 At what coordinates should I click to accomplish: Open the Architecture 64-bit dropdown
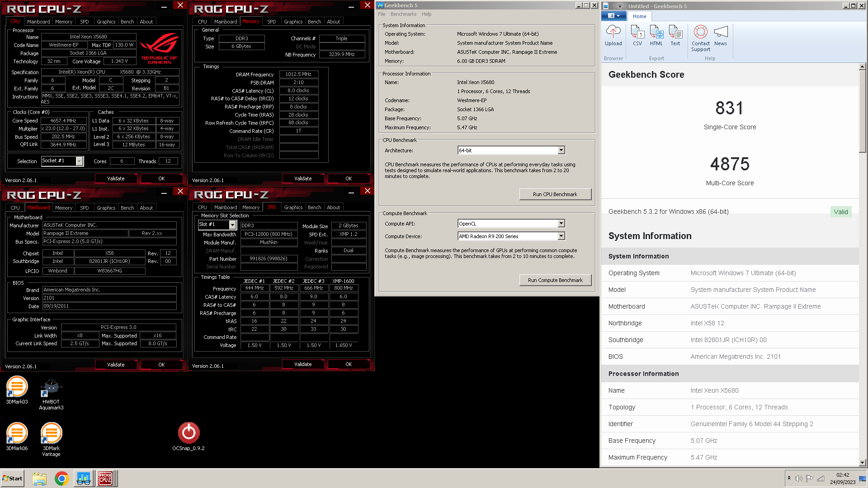(561, 150)
